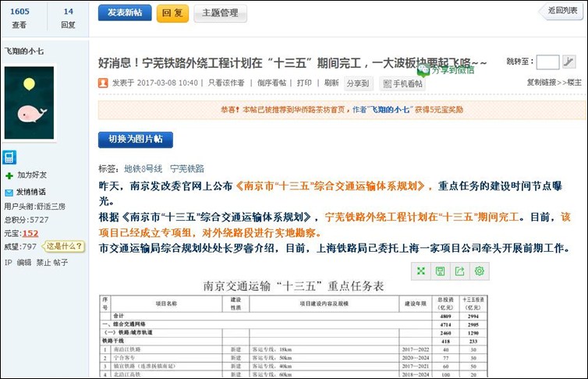Click the 《南京市"十三五"综合交通运输体系规划》 orange link
Viewport: 588px width, 379px height.
[x=330, y=186]
